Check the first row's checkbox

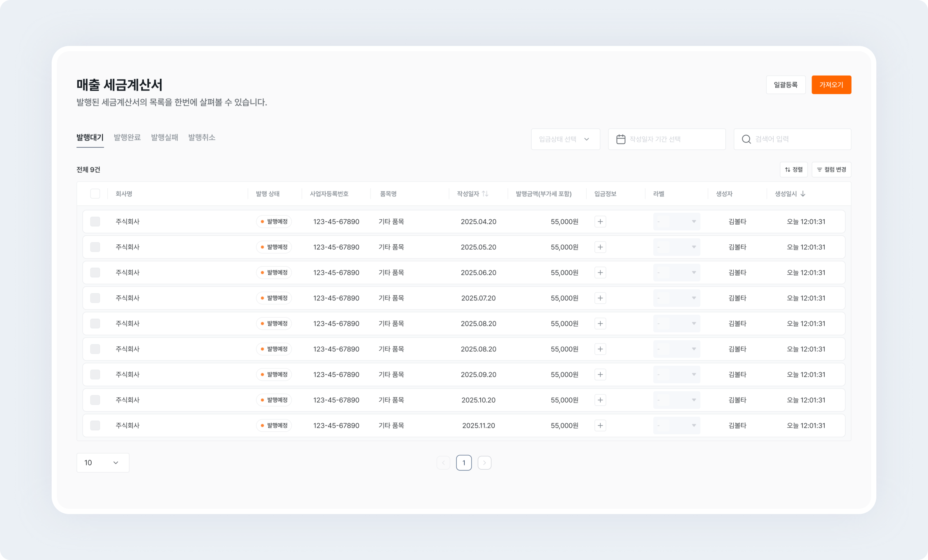95,221
